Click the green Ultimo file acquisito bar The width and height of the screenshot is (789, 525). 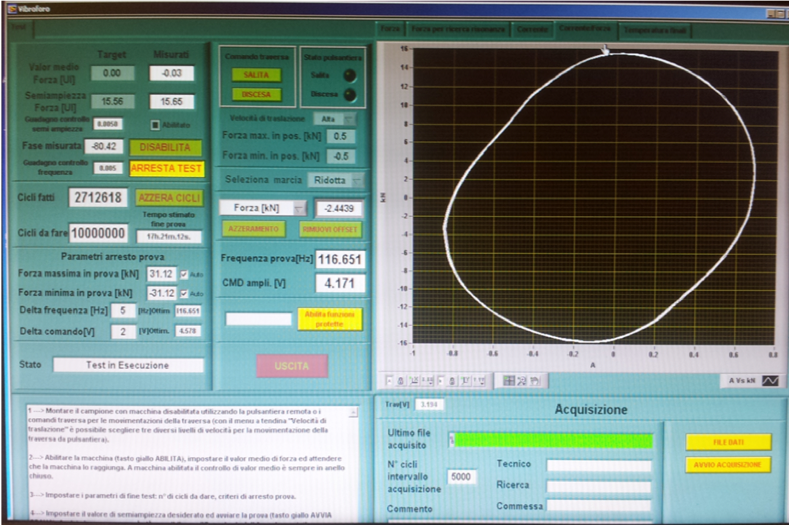tap(550, 440)
